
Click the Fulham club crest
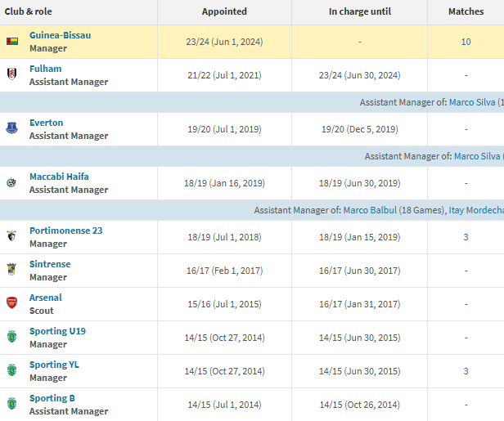[x=12, y=74]
